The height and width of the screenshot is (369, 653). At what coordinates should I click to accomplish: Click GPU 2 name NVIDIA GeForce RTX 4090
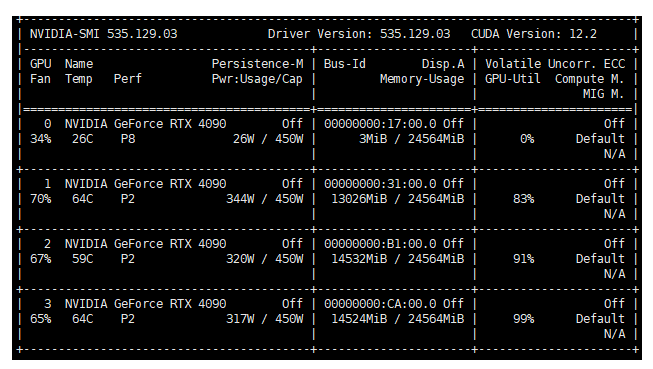point(145,244)
